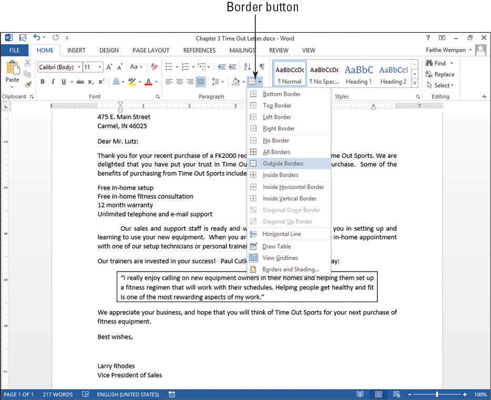491x400 pixels.
Task: Show paragraph marks with pilcrow icon
Action: [x=262, y=67]
